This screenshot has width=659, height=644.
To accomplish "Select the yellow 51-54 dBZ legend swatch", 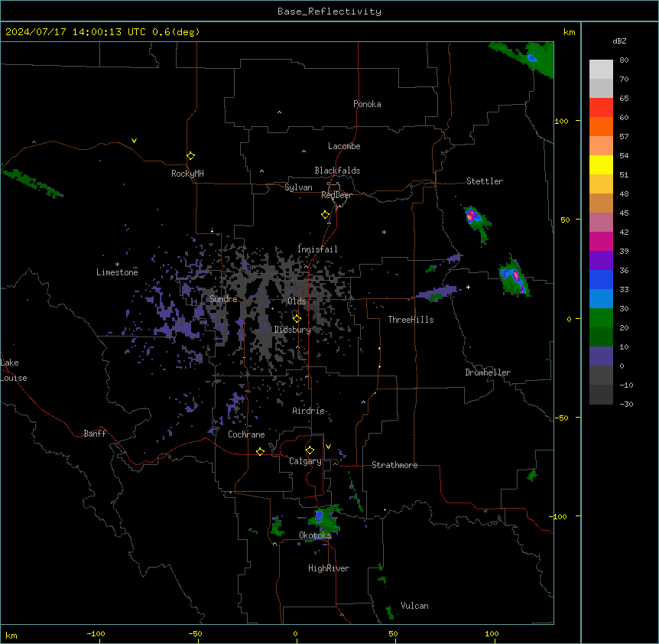I will (601, 164).
